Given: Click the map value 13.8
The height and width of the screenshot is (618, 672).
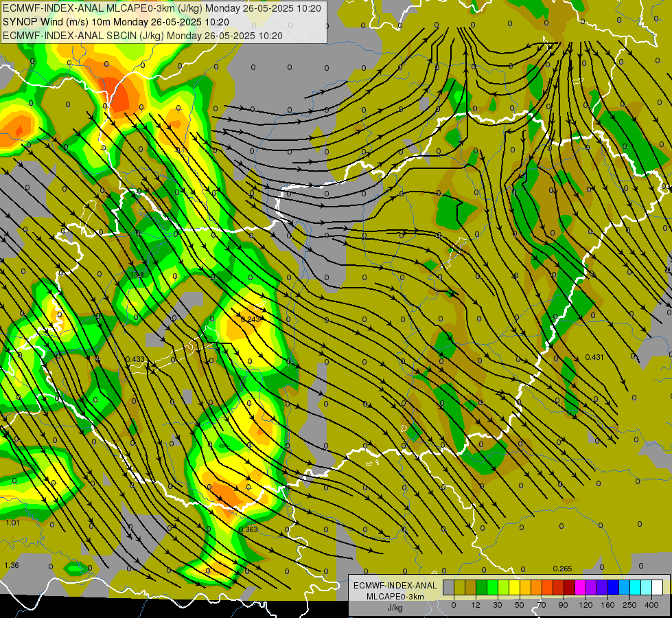Looking at the screenshot, I should (x=137, y=275).
